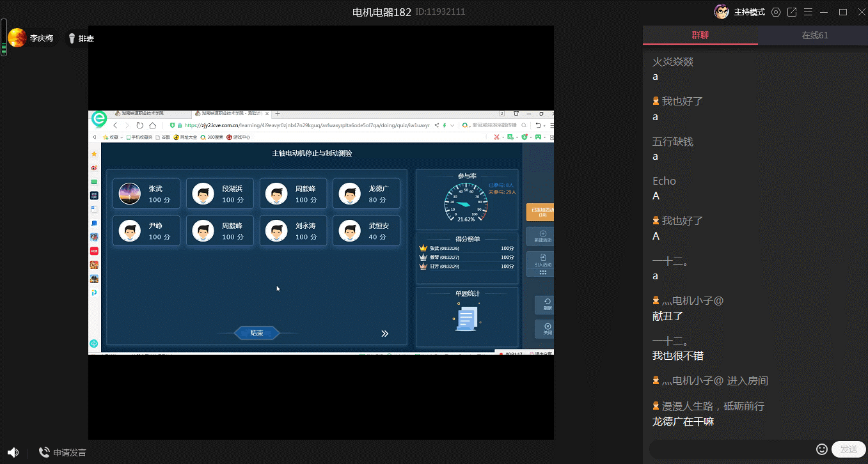Click the browser refresh icon in shared screen
The width and height of the screenshot is (868, 464).
pos(140,125)
